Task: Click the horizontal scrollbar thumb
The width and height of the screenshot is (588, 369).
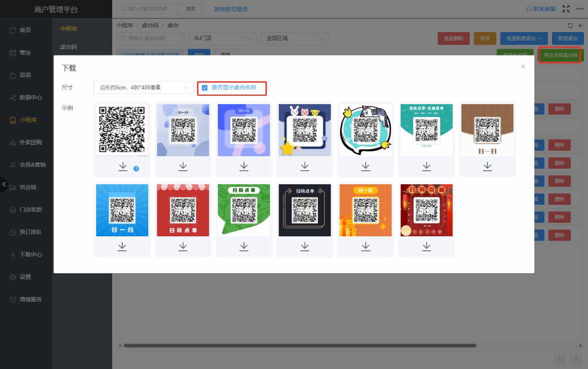Action: [300, 345]
